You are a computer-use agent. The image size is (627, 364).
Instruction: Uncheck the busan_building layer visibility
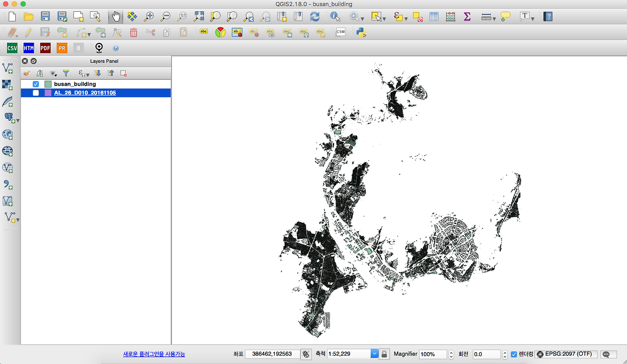click(x=36, y=84)
